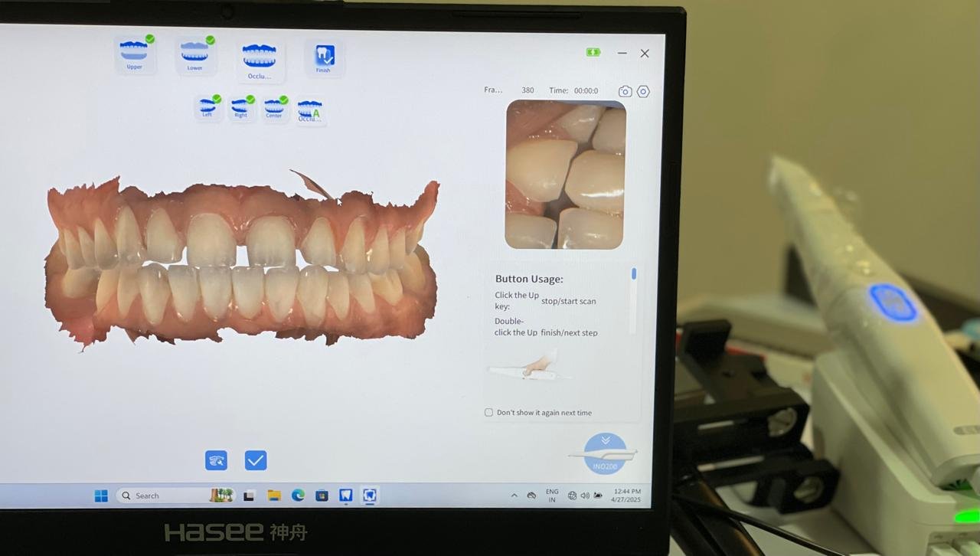Open the scan inspection tool button

(x=217, y=460)
